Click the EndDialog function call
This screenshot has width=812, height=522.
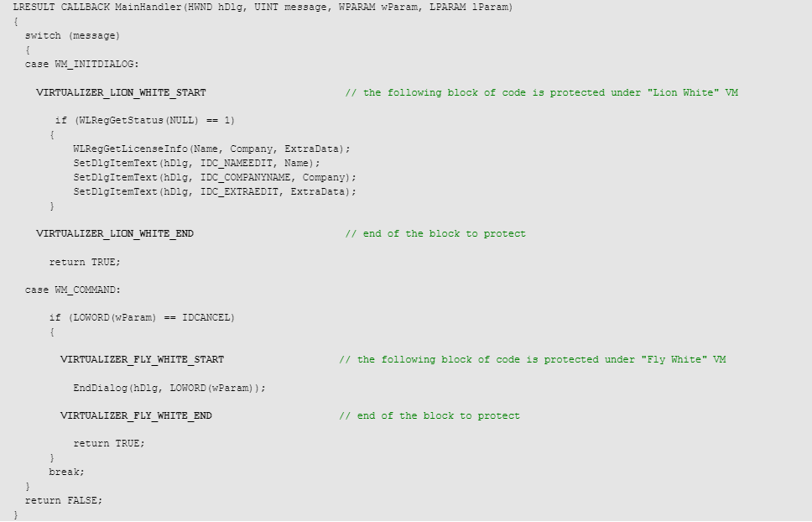169,388
